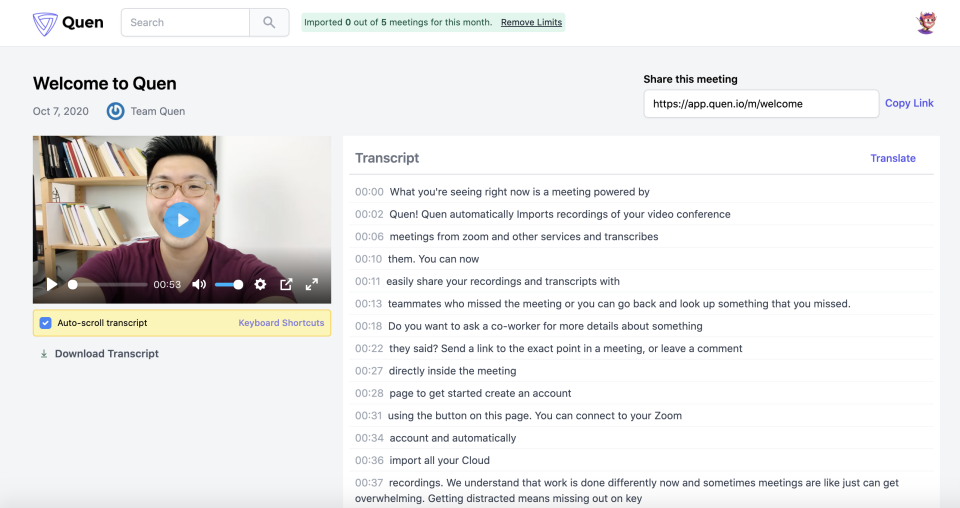Adjust the video volume slider
This screenshot has width=960, height=508.
coord(229,285)
